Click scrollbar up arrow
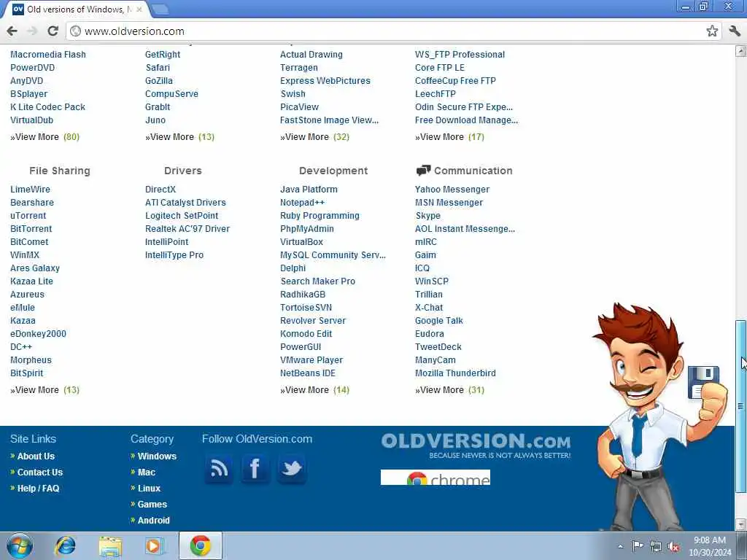This screenshot has width=747, height=560. click(740, 50)
